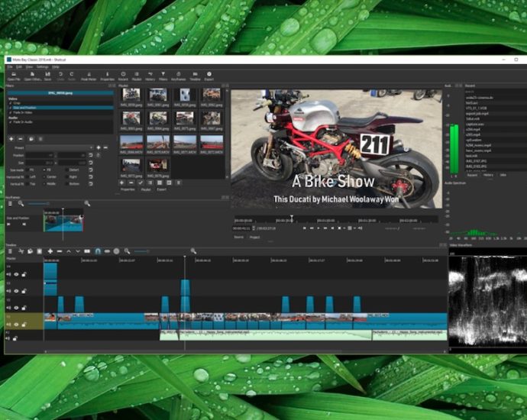
Task: Toggle the timeline Ripple button
Action: tap(107, 251)
